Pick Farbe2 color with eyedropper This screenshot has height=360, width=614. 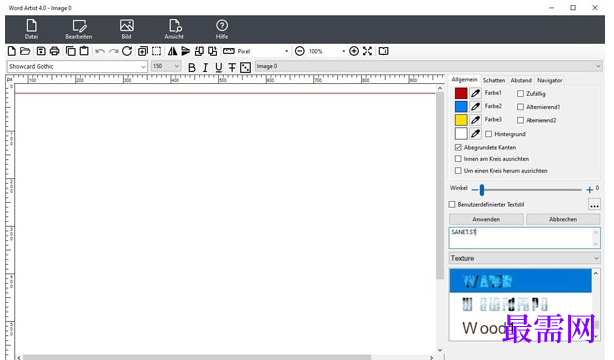point(475,107)
